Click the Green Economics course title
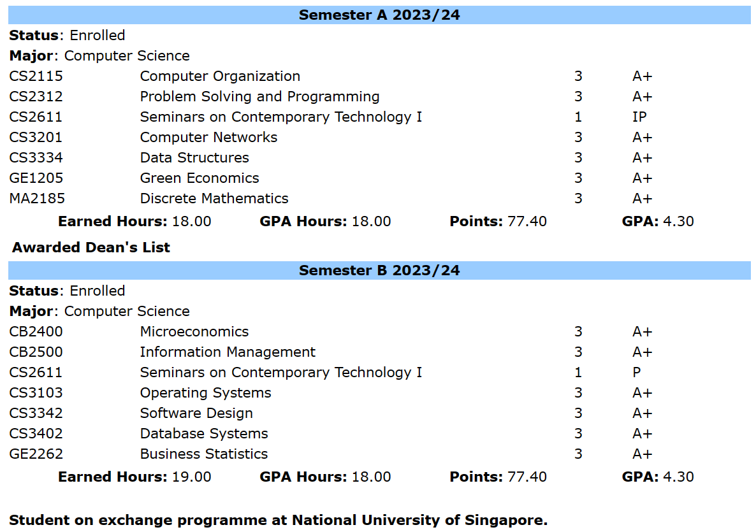This screenshot has height=532, width=756. 200,178
